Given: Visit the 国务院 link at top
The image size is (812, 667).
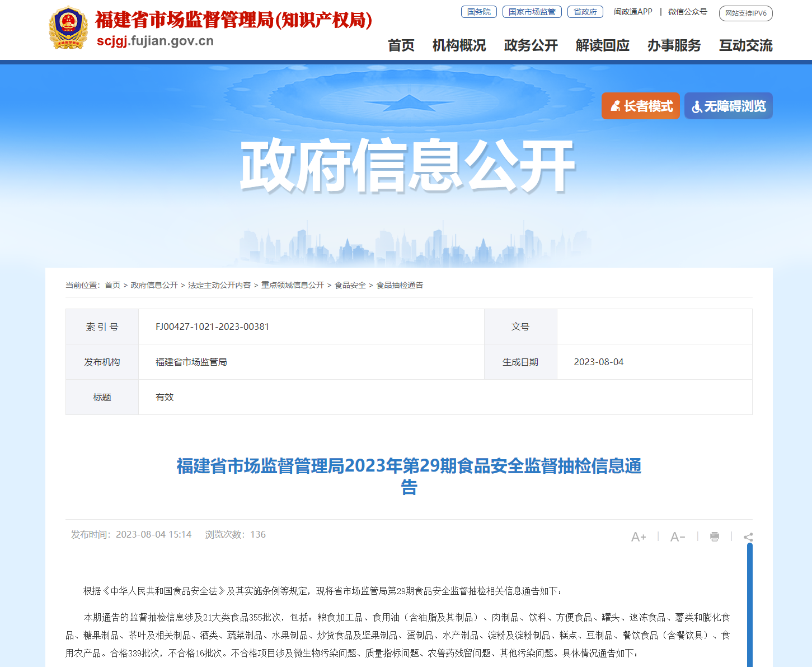Looking at the screenshot, I should click(478, 11).
